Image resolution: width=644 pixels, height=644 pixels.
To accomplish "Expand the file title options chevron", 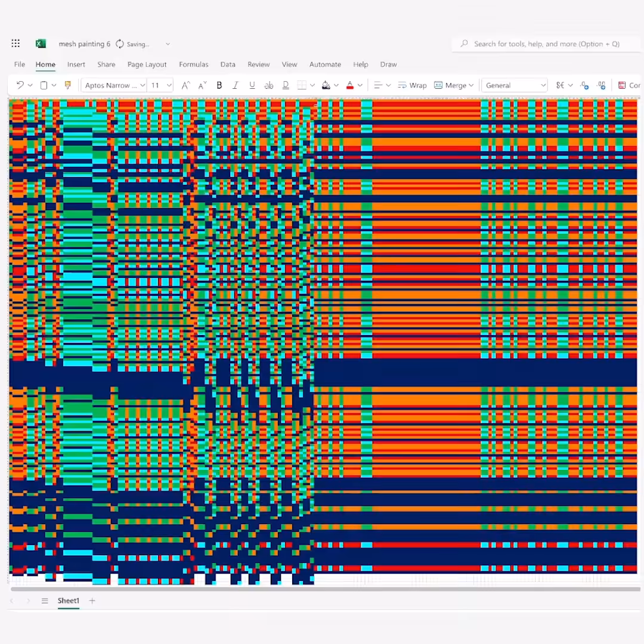I will click(x=168, y=44).
